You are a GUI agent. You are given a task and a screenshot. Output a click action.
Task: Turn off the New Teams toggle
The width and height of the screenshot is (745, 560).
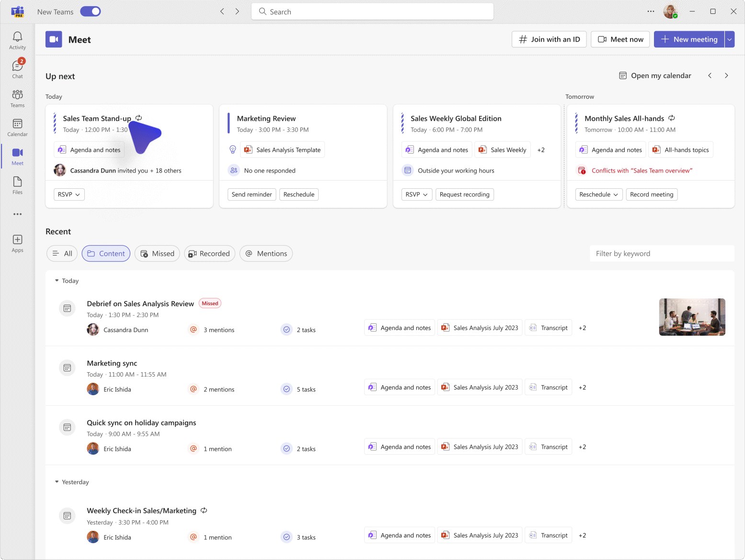pyautogui.click(x=90, y=11)
